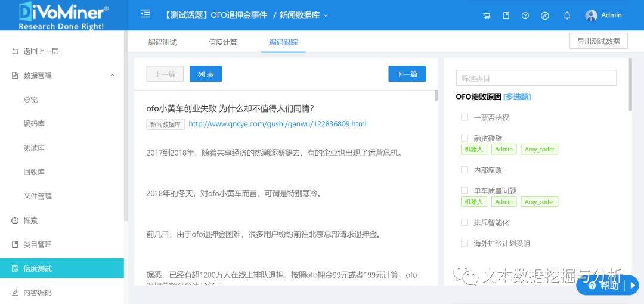Viewport: 644px width, 304px height.
Task: Click the 内容编码 pencil icon
Action: pyautogui.click(x=15, y=293)
